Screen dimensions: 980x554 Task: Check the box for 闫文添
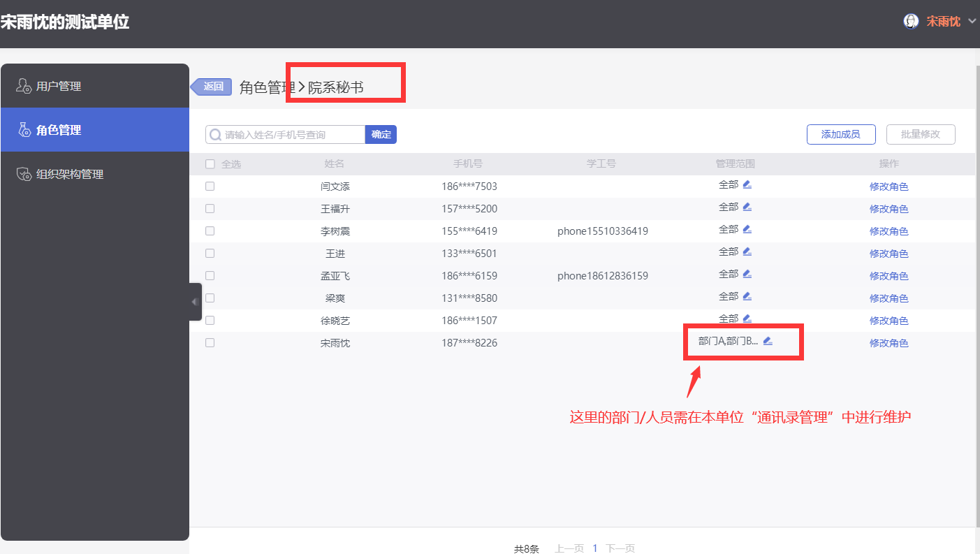click(210, 187)
